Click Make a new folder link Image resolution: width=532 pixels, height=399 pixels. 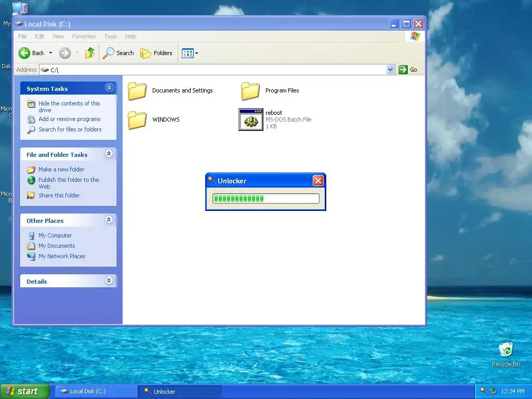pos(61,169)
